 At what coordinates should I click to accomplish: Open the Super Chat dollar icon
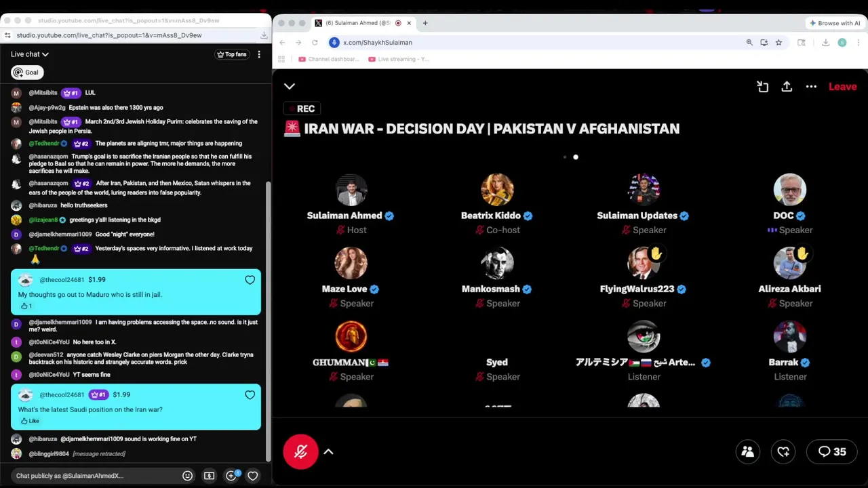click(209, 476)
